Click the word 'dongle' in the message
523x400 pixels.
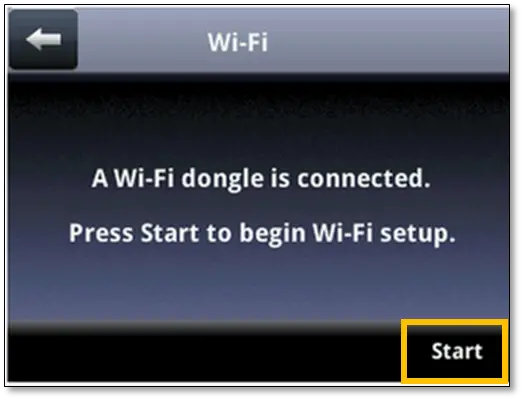tap(222, 179)
